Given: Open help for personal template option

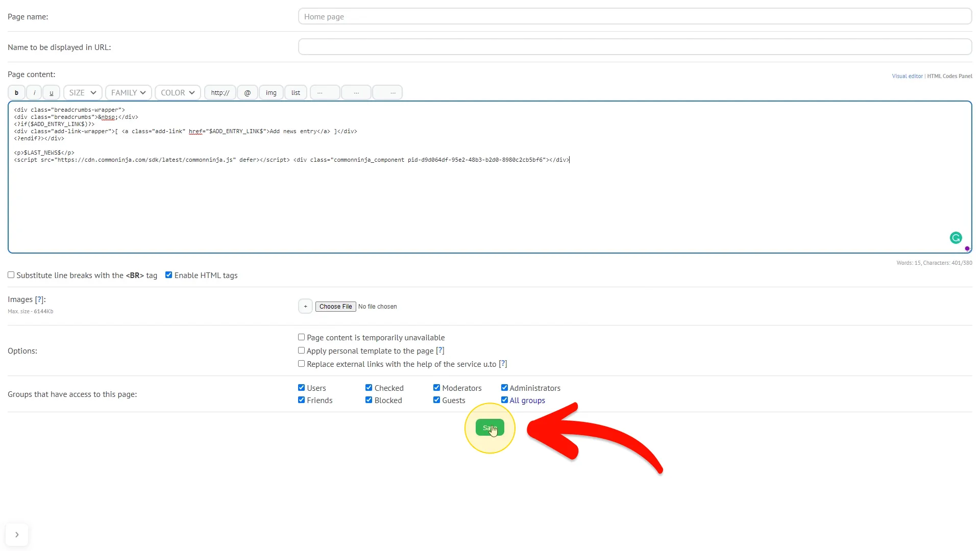Looking at the screenshot, I should click(440, 350).
